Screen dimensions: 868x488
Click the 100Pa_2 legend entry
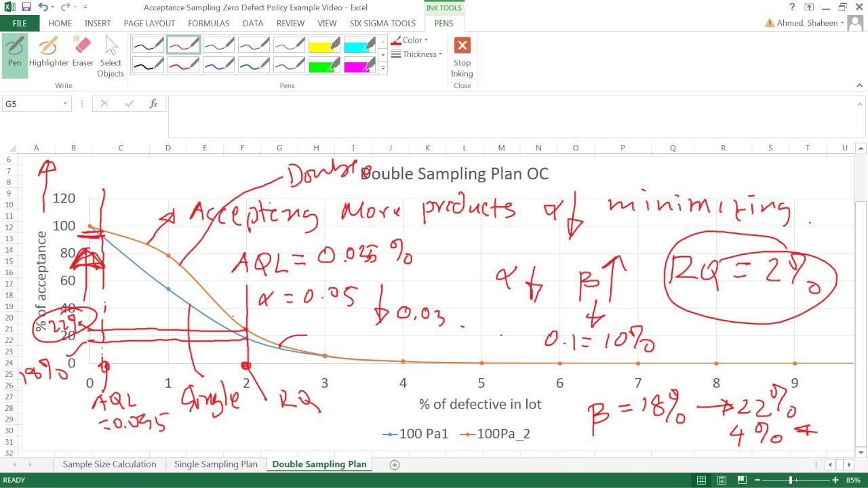pos(494,434)
